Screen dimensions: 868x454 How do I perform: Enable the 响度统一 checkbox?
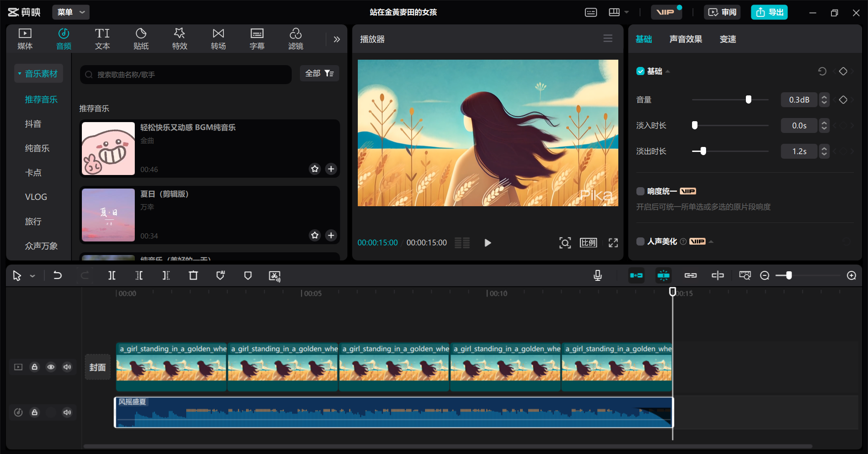pos(640,191)
